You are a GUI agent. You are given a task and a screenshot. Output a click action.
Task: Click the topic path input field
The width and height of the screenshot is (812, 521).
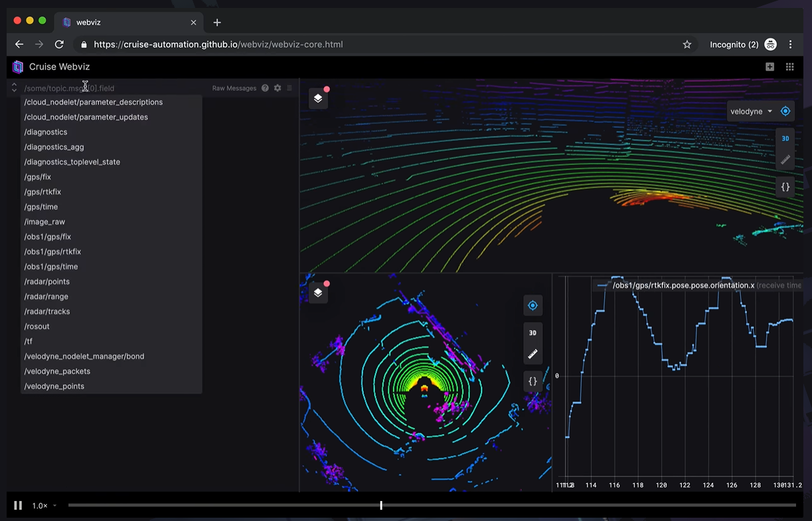point(114,88)
